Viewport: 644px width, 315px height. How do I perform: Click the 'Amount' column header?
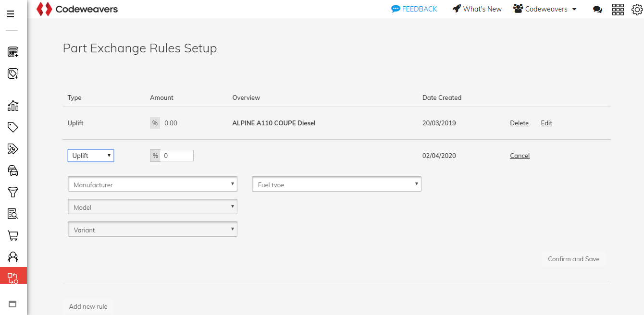click(161, 97)
